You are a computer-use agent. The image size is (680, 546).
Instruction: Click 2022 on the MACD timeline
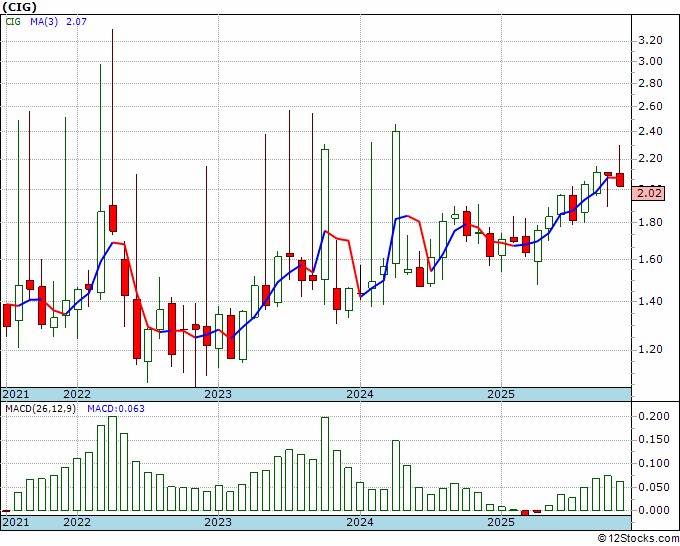pos(77,522)
